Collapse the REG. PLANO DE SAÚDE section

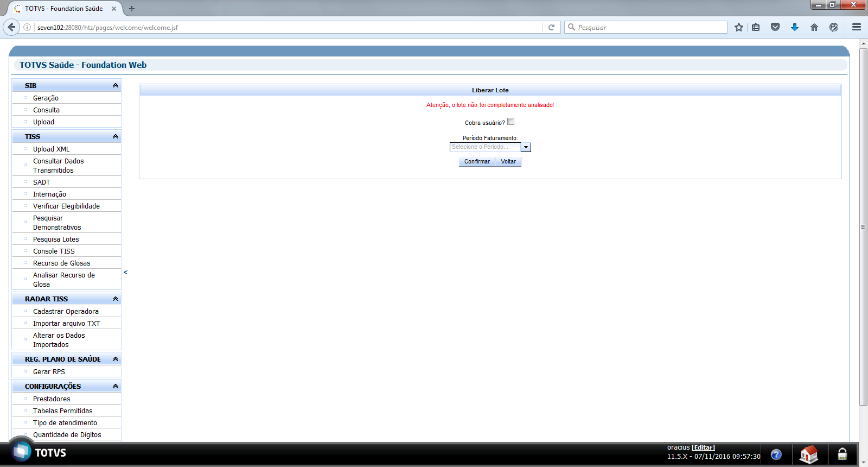coord(116,359)
